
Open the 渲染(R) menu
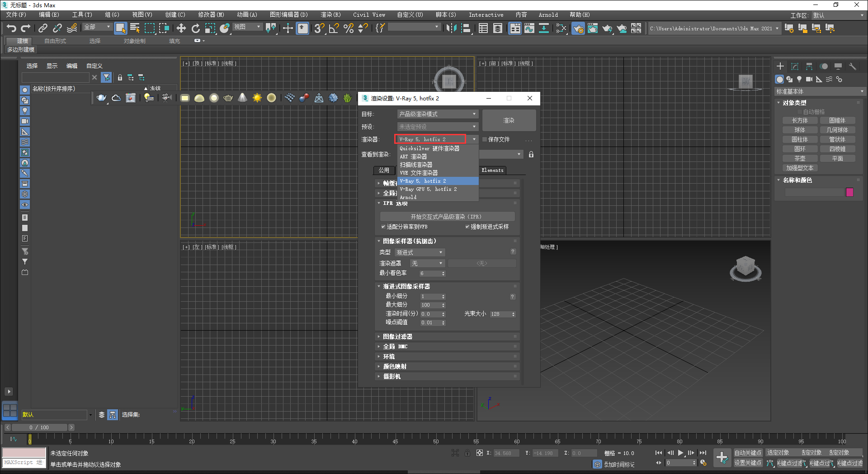(330, 14)
